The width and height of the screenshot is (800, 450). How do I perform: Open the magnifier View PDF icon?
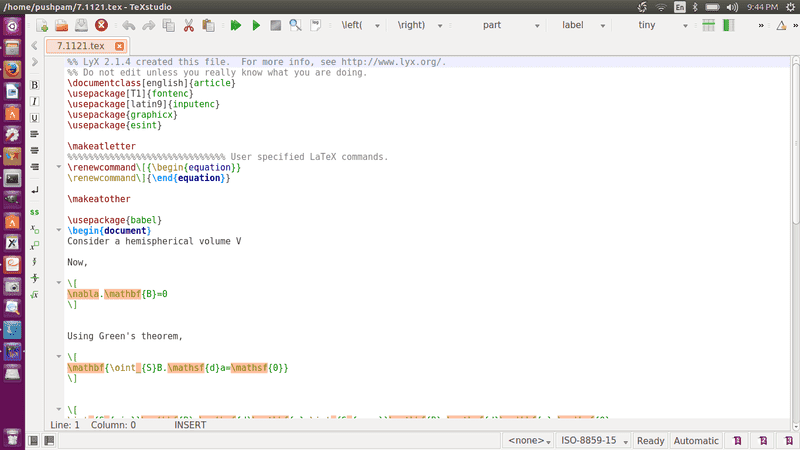coord(295,24)
